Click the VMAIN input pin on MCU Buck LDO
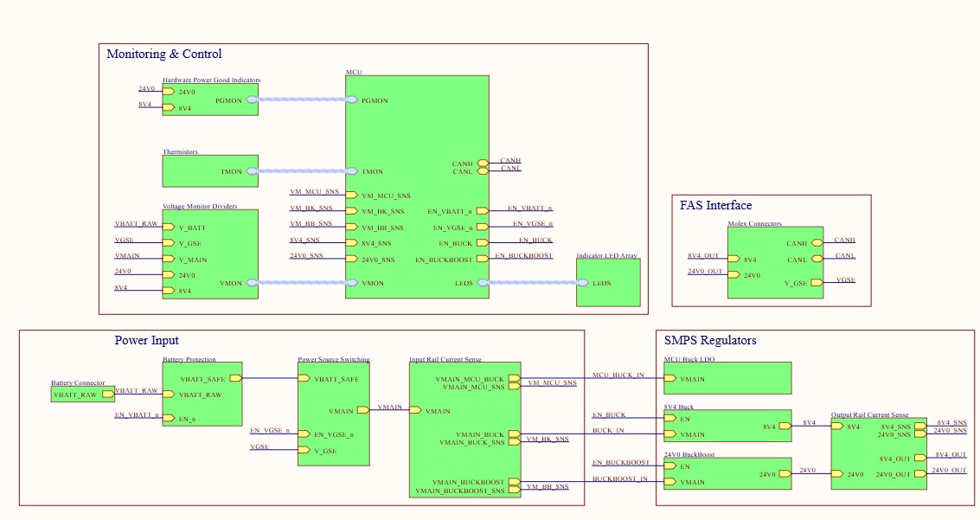Image resolution: width=980 pixels, height=520 pixels. click(x=670, y=378)
